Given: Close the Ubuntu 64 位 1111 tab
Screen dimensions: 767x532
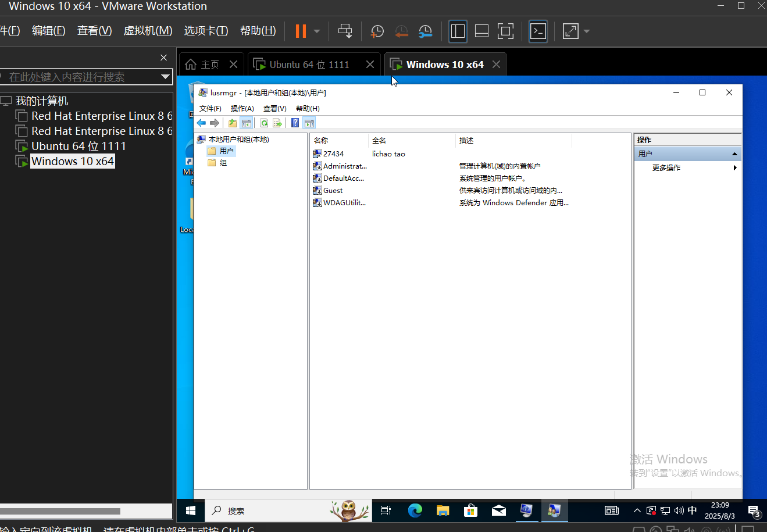Looking at the screenshot, I should [x=370, y=65].
